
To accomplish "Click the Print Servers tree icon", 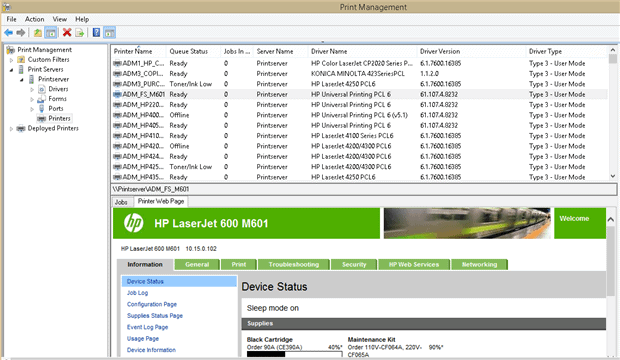I will click(x=21, y=69).
